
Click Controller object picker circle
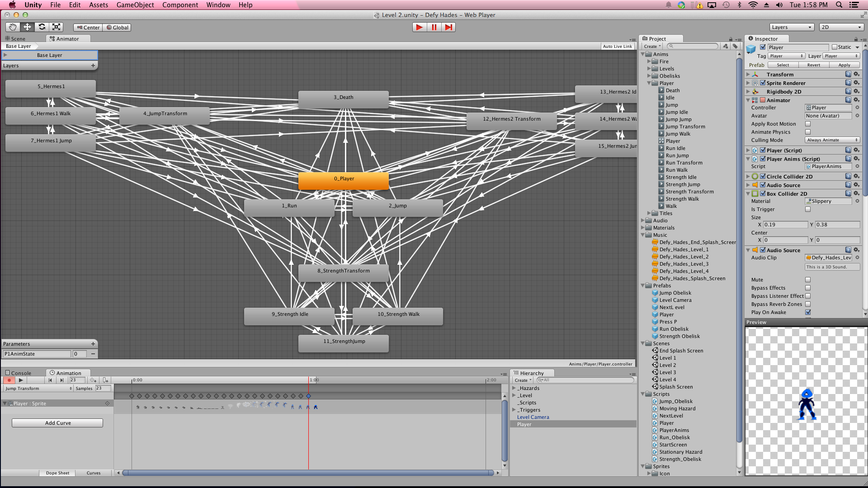point(857,108)
